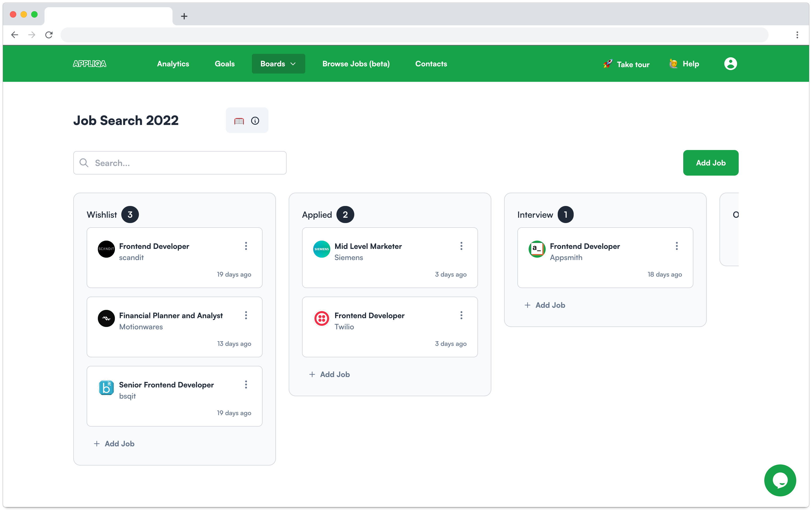Viewport: 812px width, 510px height.
Task: Open the chat bubble widget
Action: 780,480
